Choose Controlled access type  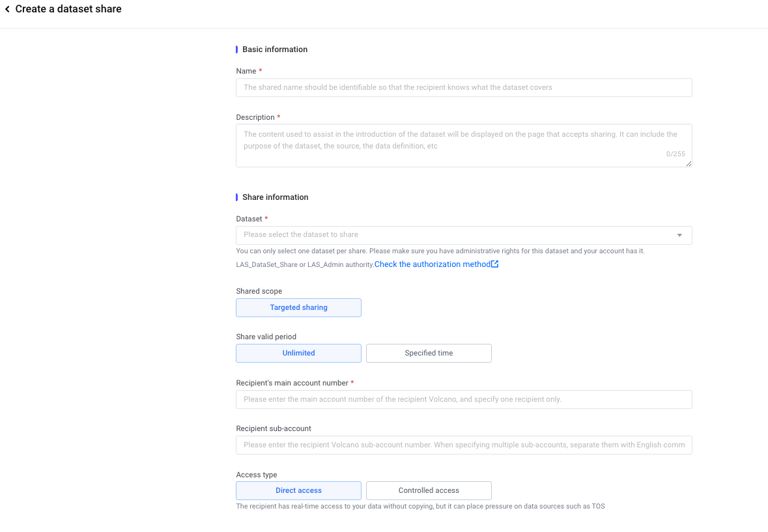pyautogui.click(x=429, y=490)
